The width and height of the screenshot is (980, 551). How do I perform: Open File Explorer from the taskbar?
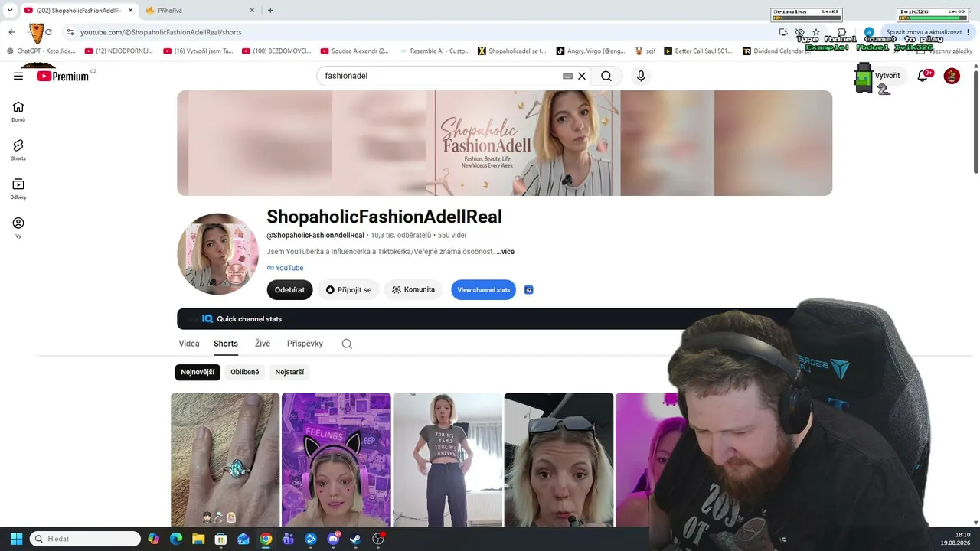198,539
